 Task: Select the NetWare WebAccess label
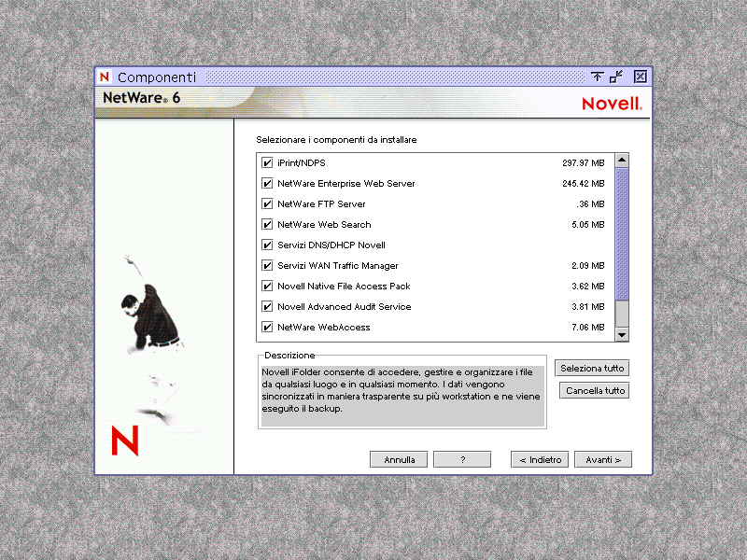pyautogui.click(x=323, y=327)
